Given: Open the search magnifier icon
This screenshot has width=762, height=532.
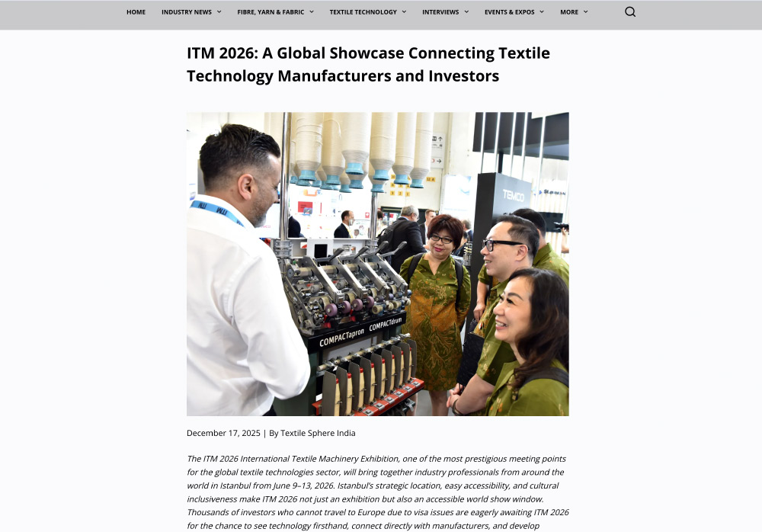Looking at the screenshot, I should (629, 11).
